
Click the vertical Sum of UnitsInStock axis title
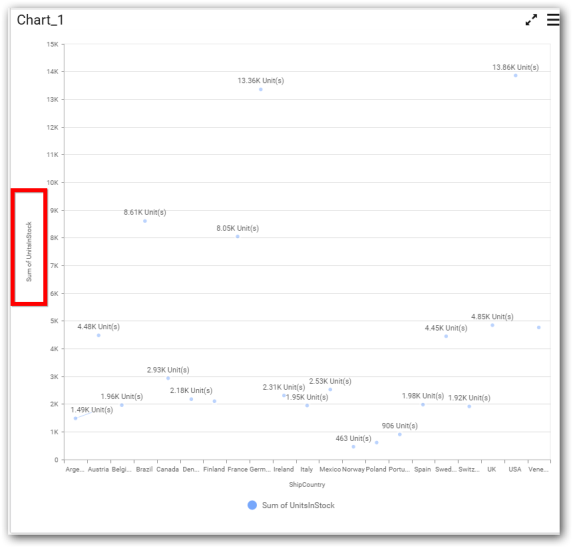coord(29,252)
